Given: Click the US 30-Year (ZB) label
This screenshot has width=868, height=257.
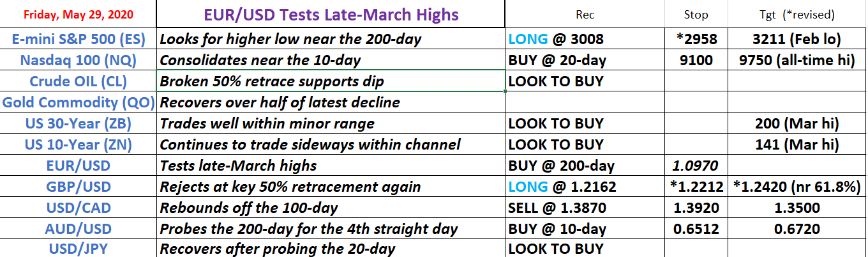Looking at the screenshot, I should (78, 123).
